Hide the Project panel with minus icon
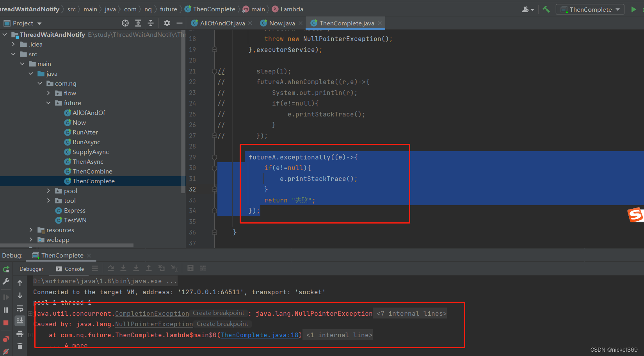The height and width of the screenshot is (356, 644). 180,23
